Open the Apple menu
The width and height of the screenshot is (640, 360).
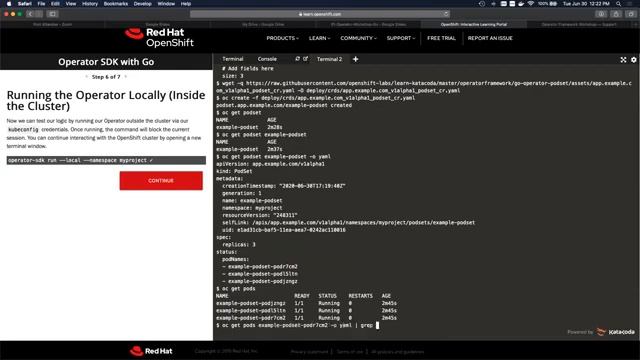pos(9,4)
